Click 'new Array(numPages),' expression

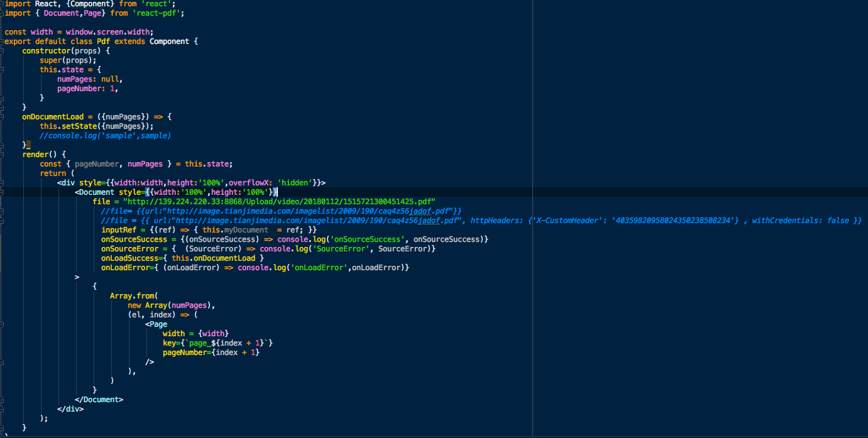click(172, 305)
